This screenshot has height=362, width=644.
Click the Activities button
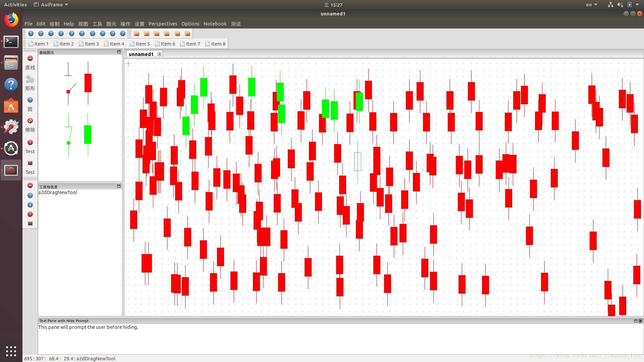15,5
